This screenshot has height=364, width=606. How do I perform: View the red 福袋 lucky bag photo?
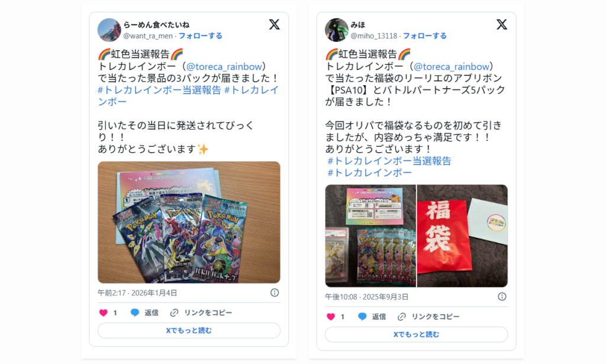point(462,236)
